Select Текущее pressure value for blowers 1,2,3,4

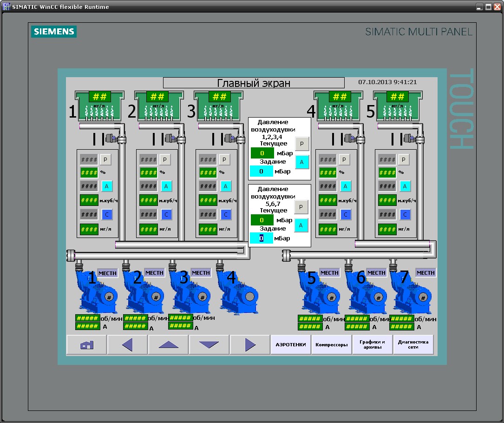pyautogui.click(x=262, y=153)
